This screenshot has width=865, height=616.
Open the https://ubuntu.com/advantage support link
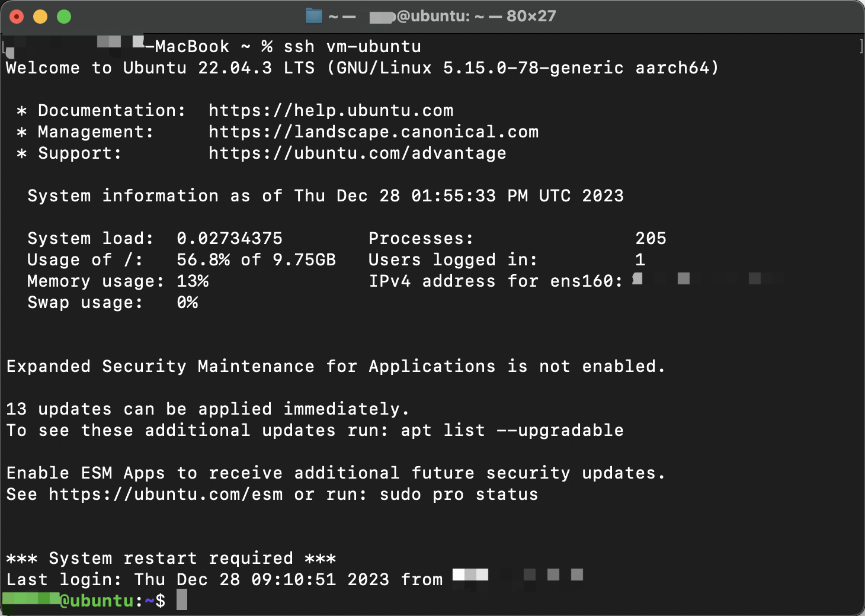(x=357, y=153)
